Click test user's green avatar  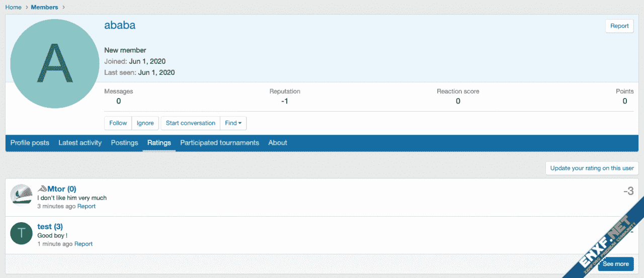coord(22,233)
